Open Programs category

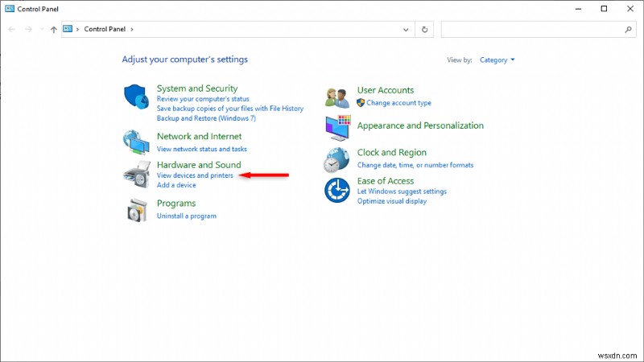click(176, 204)
